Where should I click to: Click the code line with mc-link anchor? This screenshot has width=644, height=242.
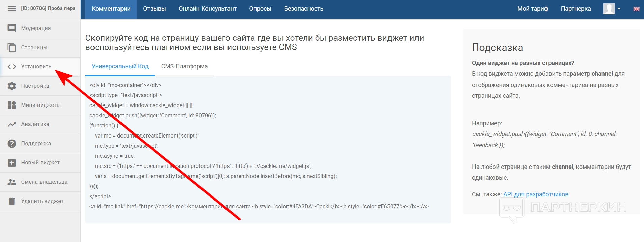(259, 207)
